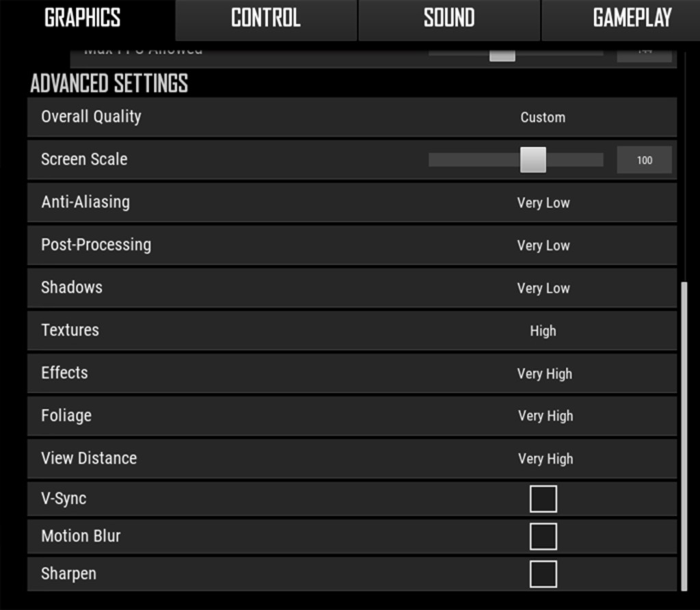
Task: Change the View Distance setting
Action: [546, 459]
